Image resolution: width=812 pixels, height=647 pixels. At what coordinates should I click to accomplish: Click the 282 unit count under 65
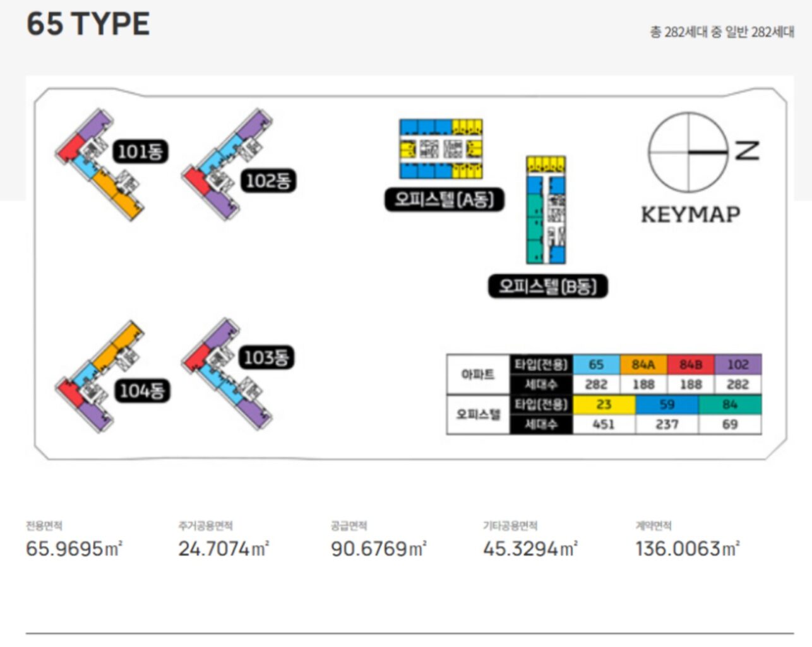[x=596, y=385]
